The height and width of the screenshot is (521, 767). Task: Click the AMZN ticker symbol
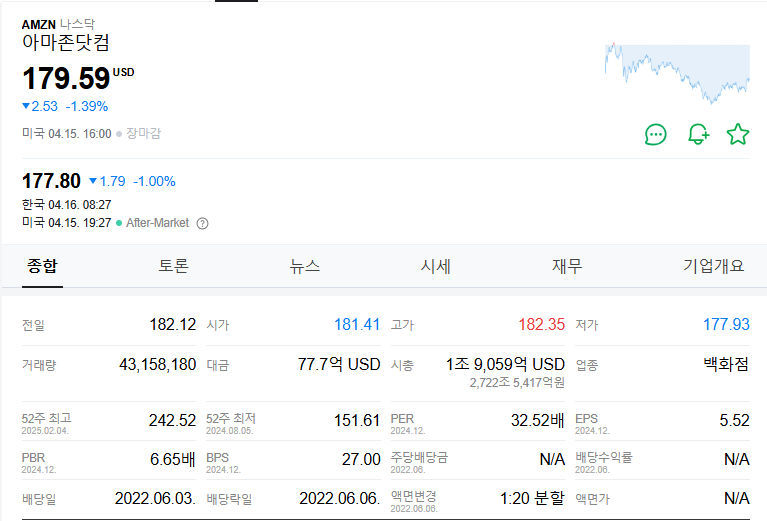(x=39, y=24)
